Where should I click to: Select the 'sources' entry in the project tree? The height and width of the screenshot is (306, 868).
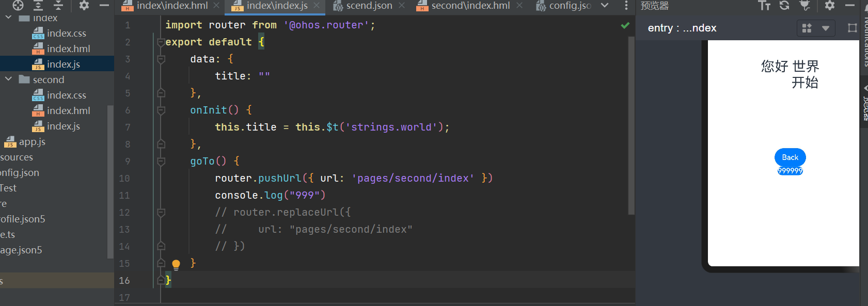tap(17, 157)
